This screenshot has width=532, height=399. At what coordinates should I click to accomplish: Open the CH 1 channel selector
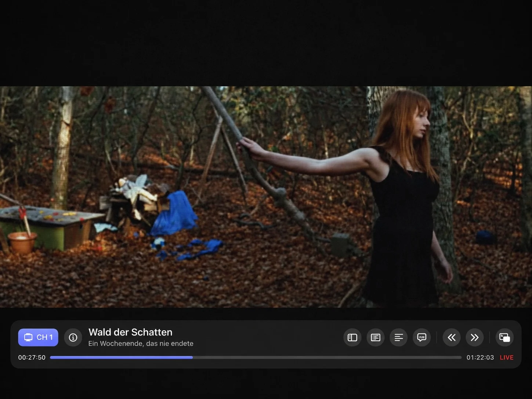(x=38, y=337)
